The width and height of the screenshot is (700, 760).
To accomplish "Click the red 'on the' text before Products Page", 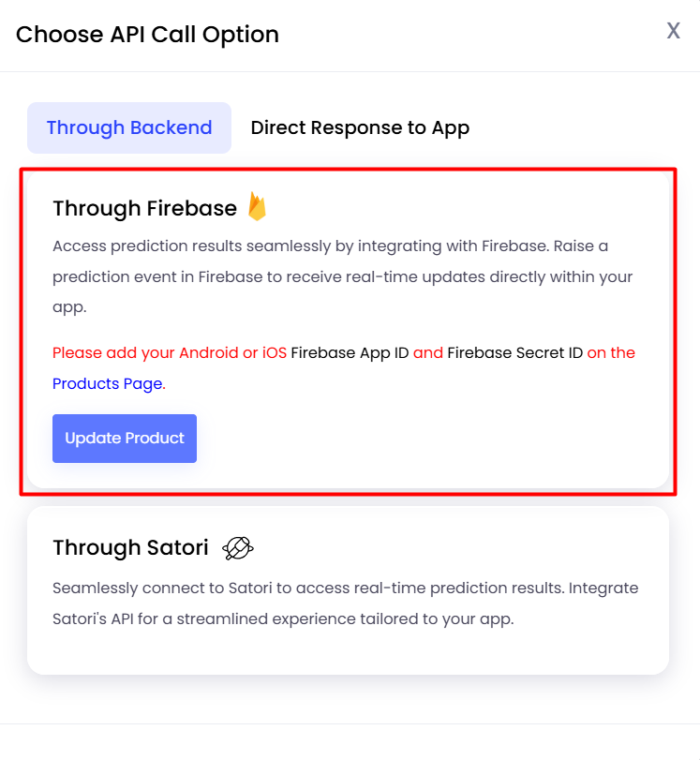I will pyautogui.click(x=611, y=353).
